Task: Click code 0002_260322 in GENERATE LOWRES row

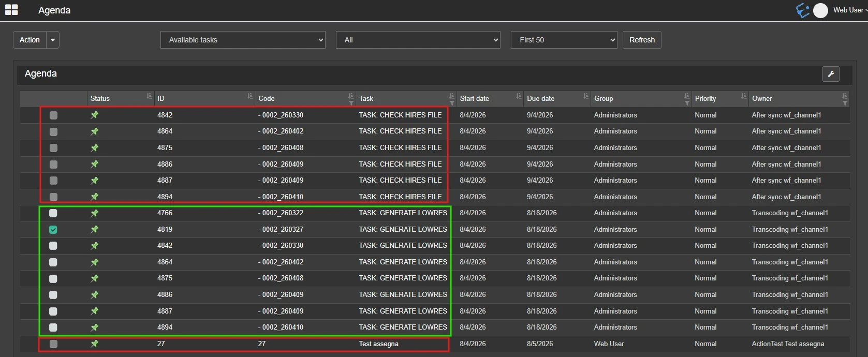Action: click(281, 213)
